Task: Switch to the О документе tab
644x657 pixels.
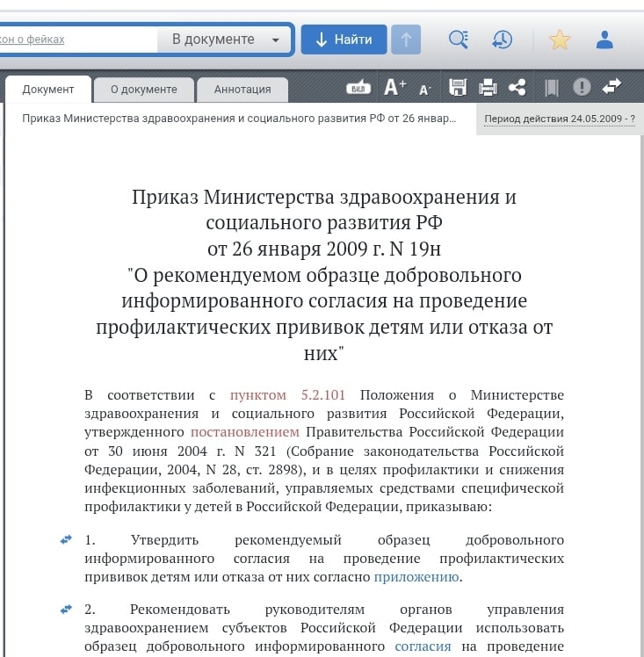Action: (144, 90)
